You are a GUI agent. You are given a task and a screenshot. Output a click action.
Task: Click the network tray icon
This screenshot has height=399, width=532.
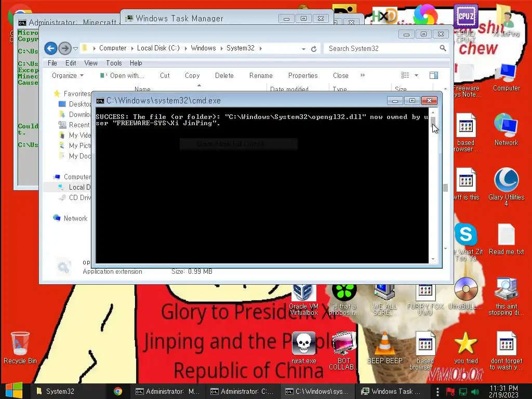tap(463, 392)
